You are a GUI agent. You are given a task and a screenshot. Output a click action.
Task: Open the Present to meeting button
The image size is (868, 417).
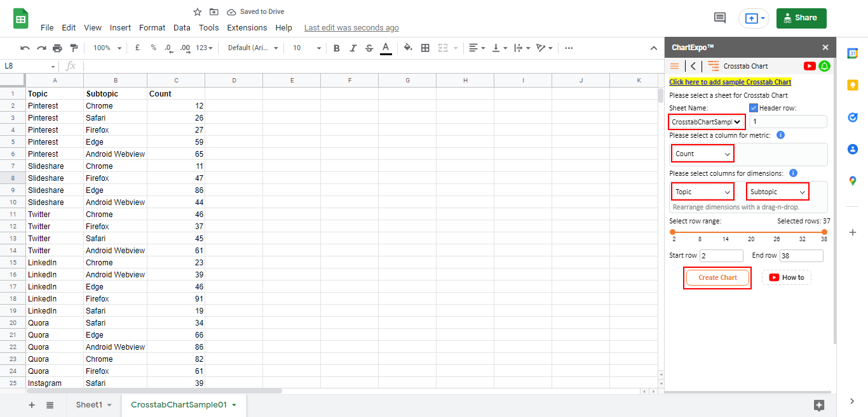[754, 18]
